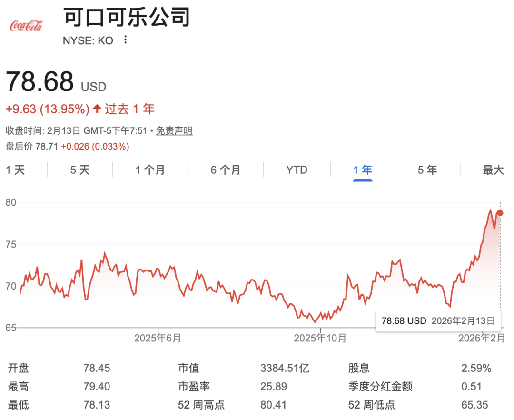
Task: Click the 市盈率 value 25.89
Action: [274, 387]
